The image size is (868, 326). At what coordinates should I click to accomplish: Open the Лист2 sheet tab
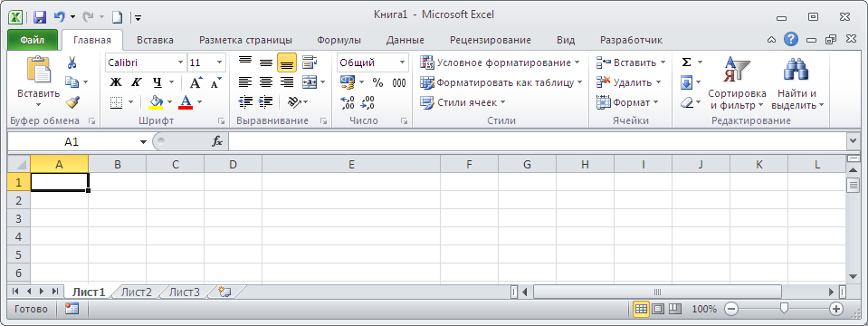click(136, 292)
